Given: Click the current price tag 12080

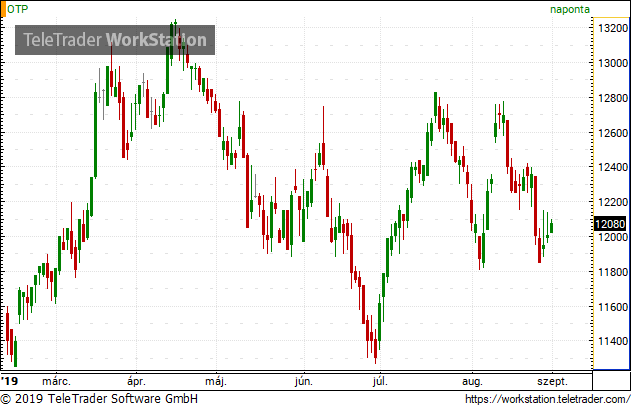Looking at the screenshot, I should click(610, 224).
